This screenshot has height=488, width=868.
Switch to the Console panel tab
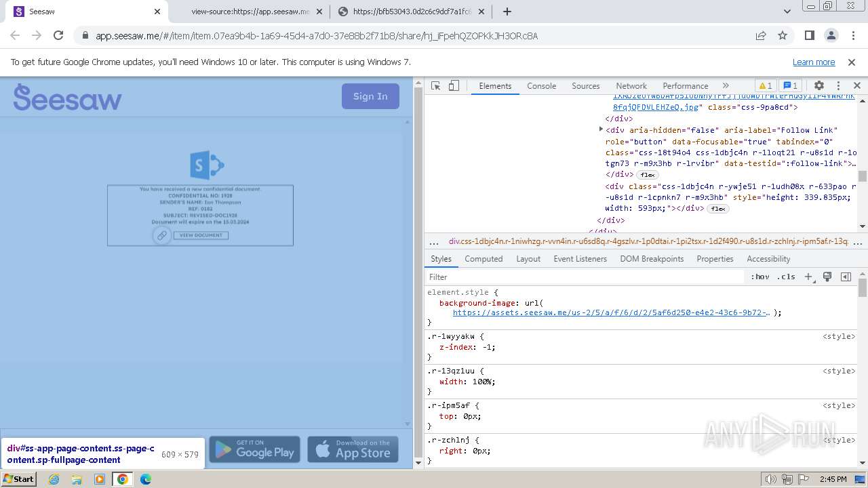click(x=542, y=86)
